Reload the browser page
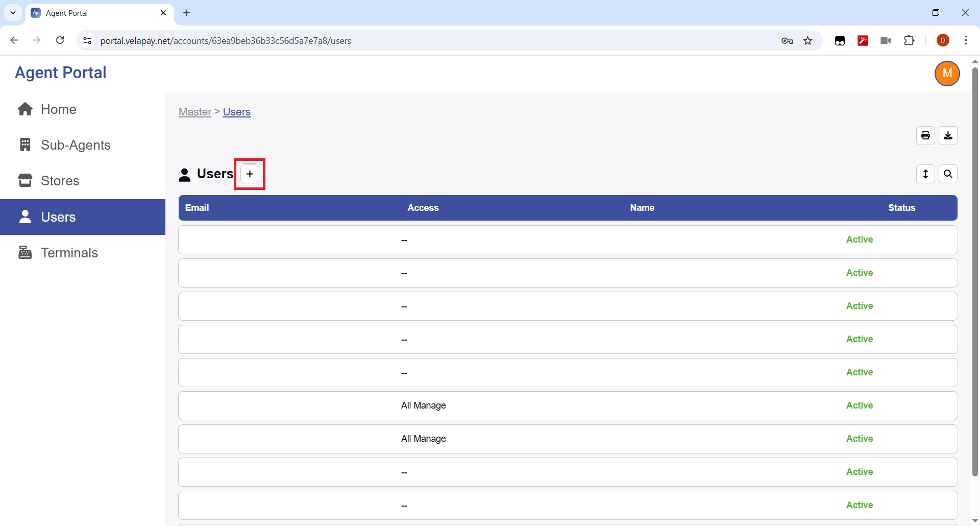Screen dimensions: 980x526 point(60,40)
